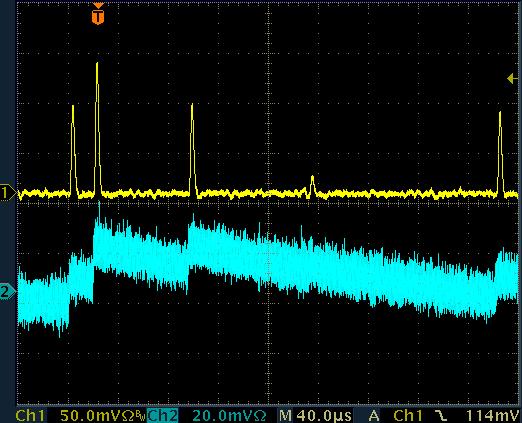This screenshot has width=522, height=423.
Task: Select the Channel 2 ground reference marker
Action: tap(7, 292)
